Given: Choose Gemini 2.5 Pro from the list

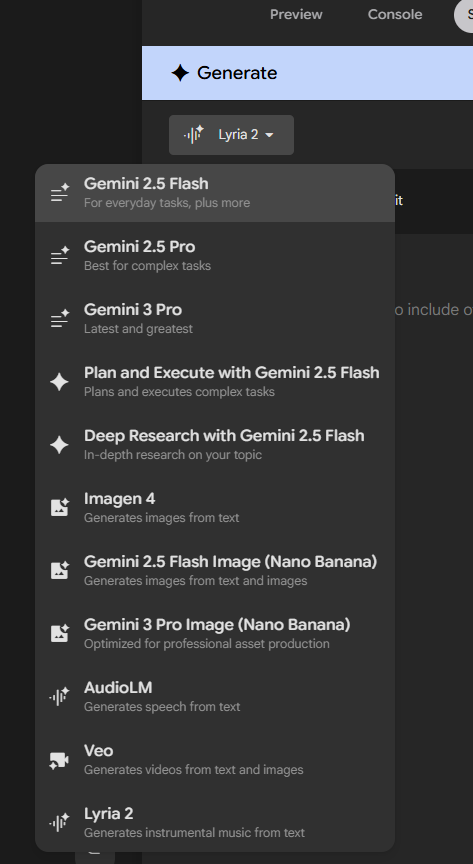Looking at the screenshot, I should (x=215, y=256).
